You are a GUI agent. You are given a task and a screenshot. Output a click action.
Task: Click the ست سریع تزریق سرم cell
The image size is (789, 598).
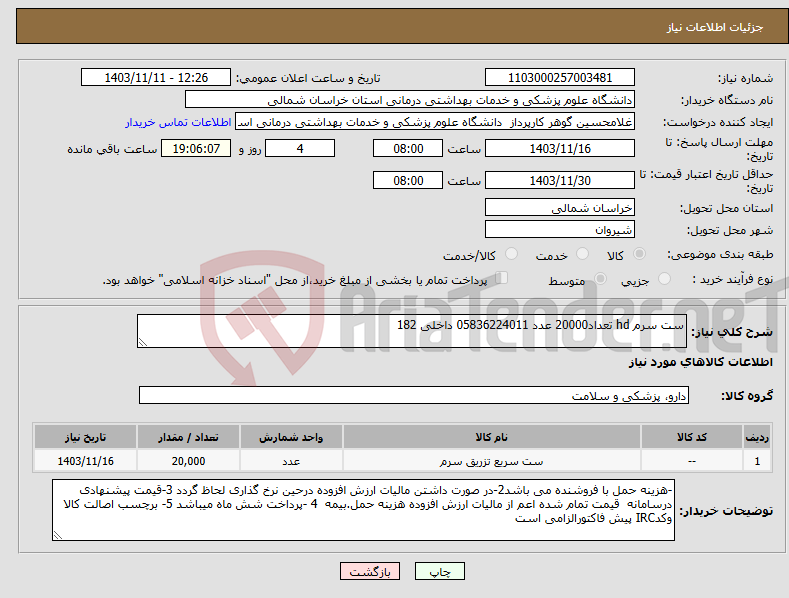coord(492,461)
